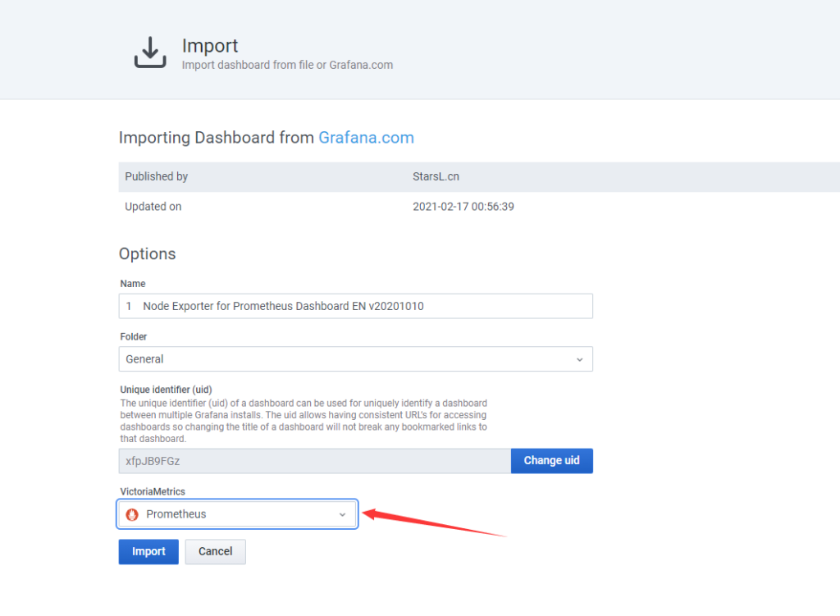Screen dimensions: 840x616
Task: Click the StarsL.cn publisher value
Action: (x=436, y=176)
